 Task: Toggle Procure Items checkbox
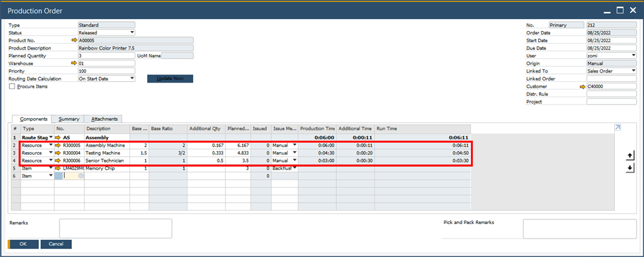click(x=12, y=87)
